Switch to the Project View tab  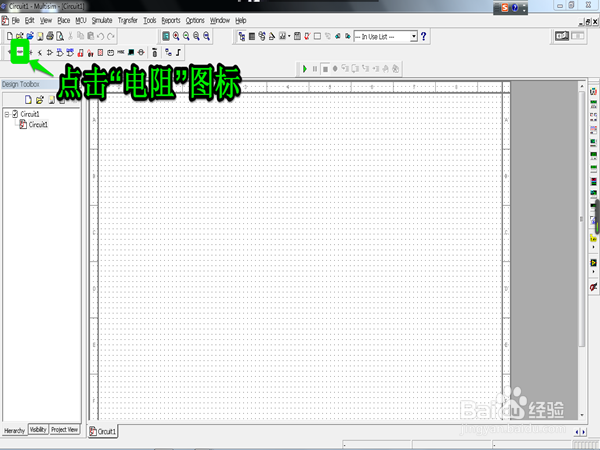[x=64, y=429]
